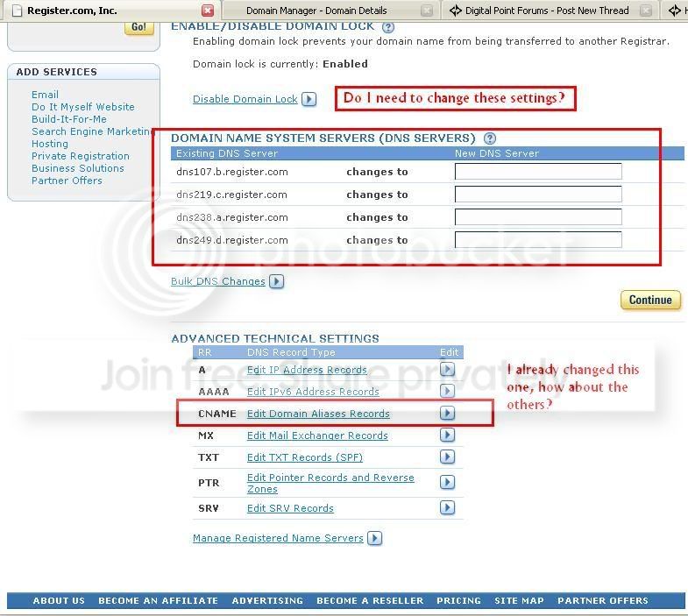
Task: Open Edit TXT Records (SPF) link
Action: pos(305,457)
